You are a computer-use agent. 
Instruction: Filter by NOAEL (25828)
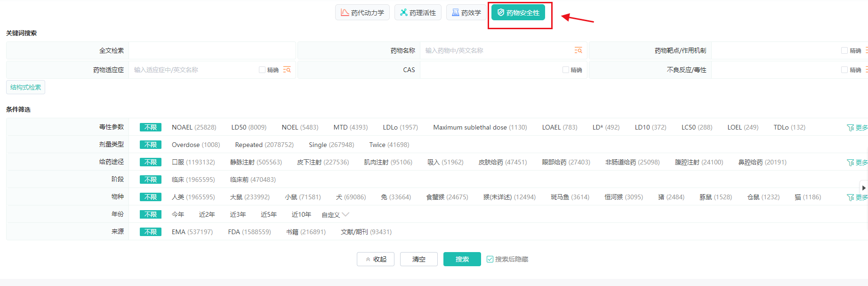click(x=194, y=127)
